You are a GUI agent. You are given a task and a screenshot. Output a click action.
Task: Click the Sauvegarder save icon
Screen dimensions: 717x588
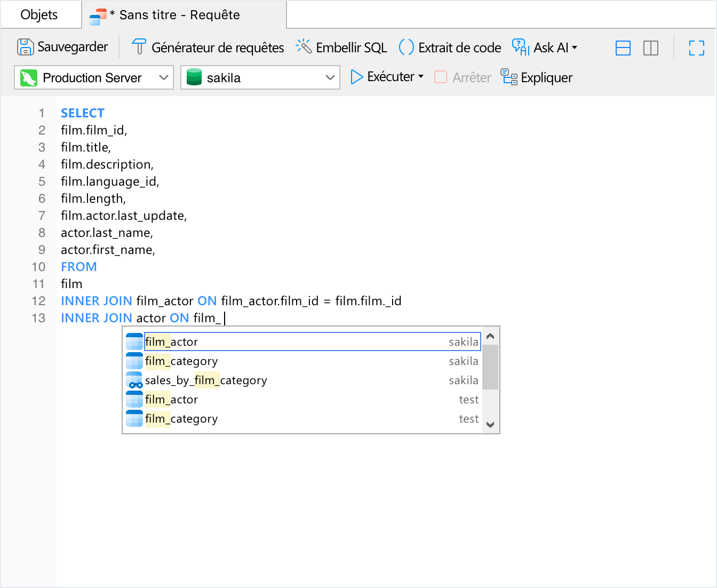click(25, 47)
